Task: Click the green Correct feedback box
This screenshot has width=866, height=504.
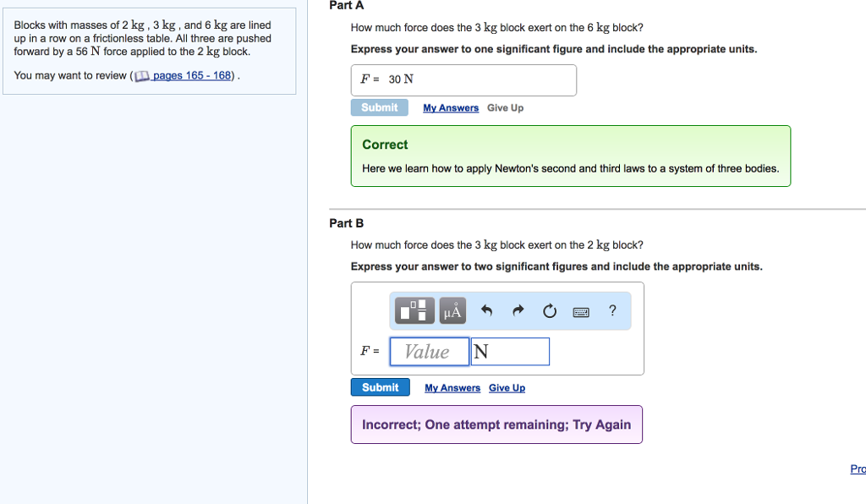Action: pyautogui.click(x=570, y=156)
